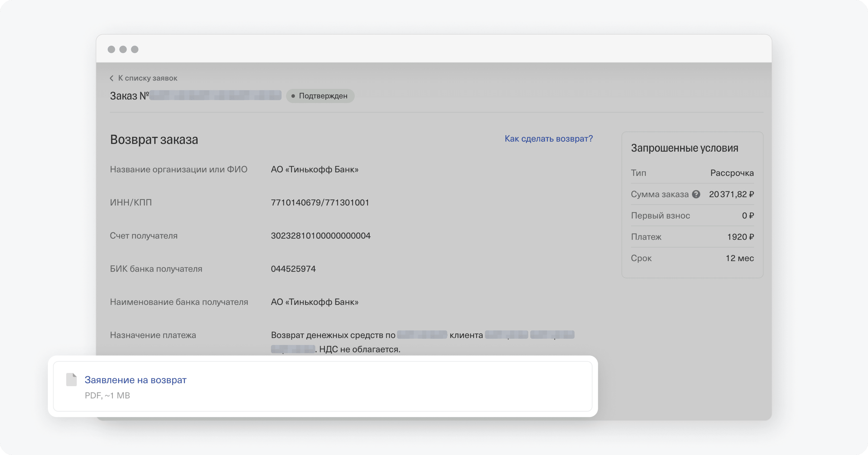Click АО «Тинькофф Банк» in the organization name row
This screenshot has width=868, height=455.
point(315,169)
